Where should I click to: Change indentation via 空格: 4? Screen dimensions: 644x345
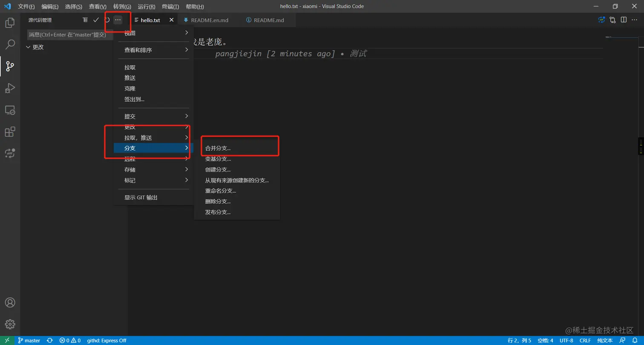(x=545, y=340)
